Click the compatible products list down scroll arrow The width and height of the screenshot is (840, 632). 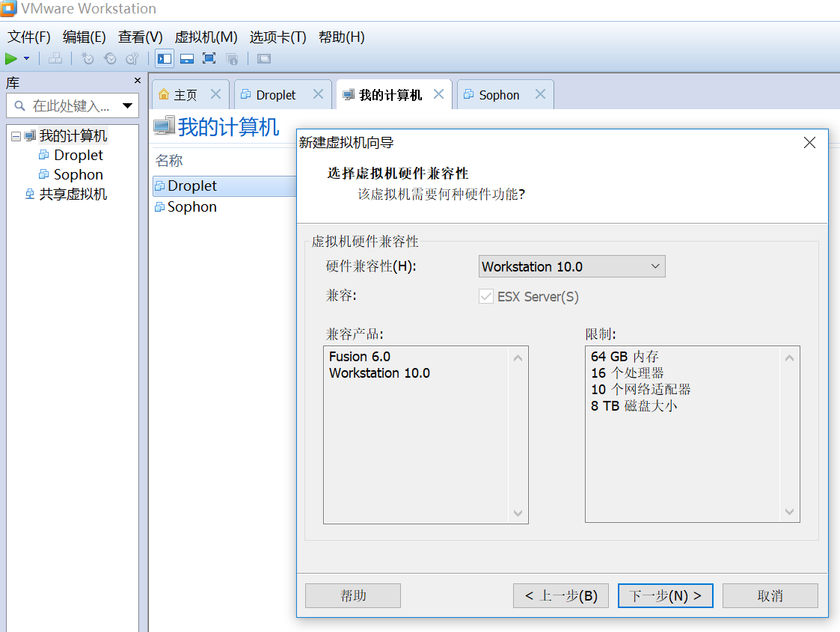(x=518, y=512)
